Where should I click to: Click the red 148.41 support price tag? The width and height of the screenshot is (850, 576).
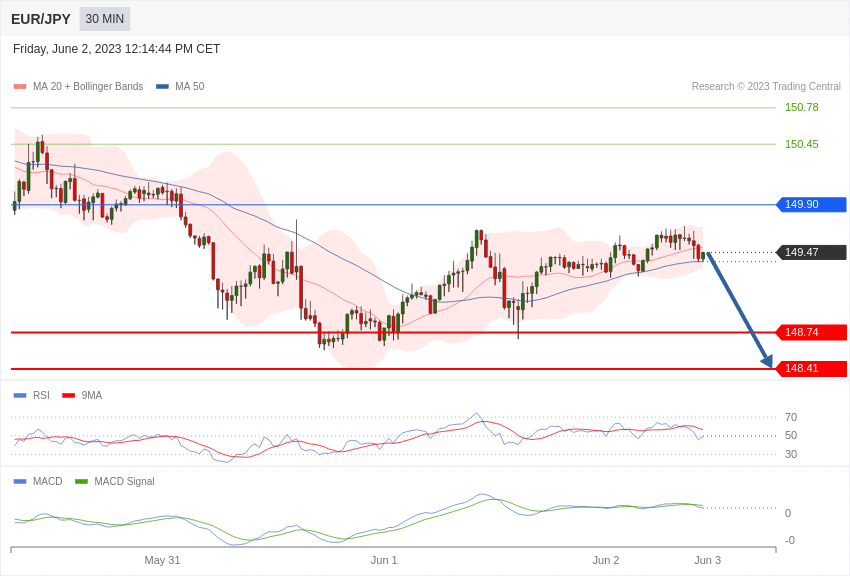tap(812, 368)
